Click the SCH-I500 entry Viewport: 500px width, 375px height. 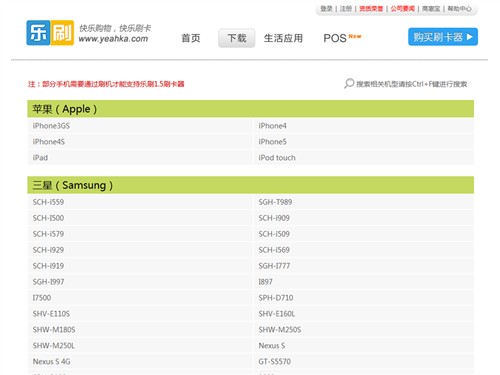click(48, 218)
